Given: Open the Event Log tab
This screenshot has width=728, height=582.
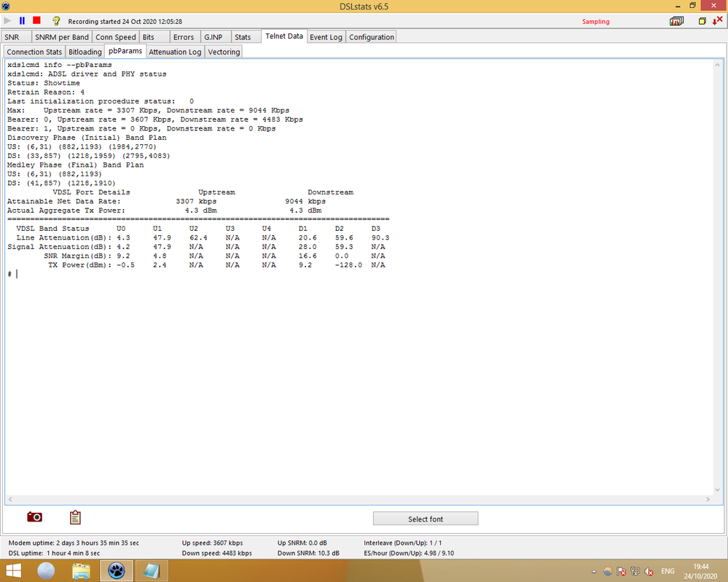Looking at the screenshot, I should [326, 37].
